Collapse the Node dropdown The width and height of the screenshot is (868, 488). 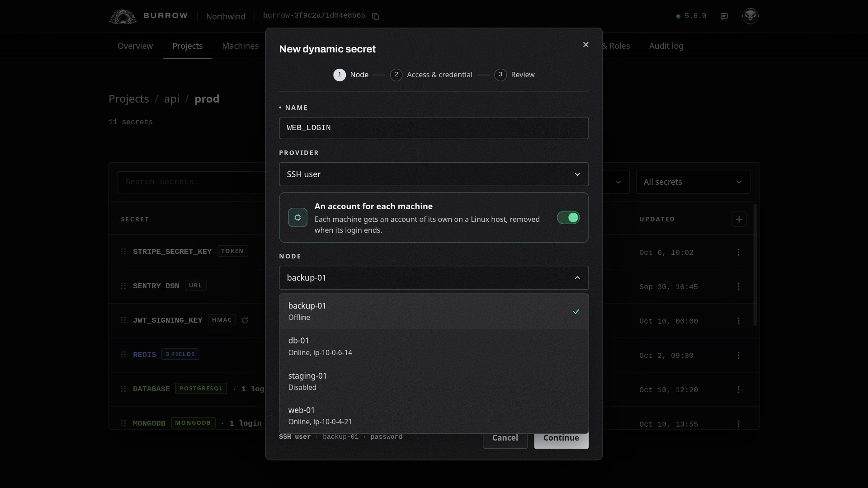click(x=434, y=278)
